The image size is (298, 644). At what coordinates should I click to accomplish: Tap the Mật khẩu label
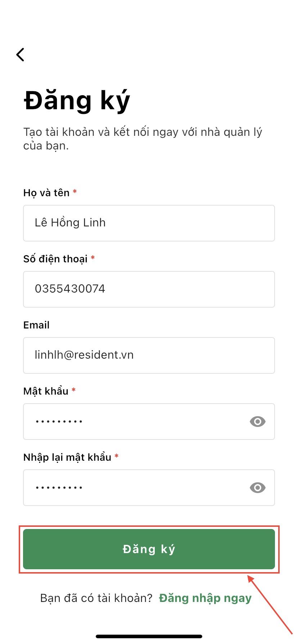pyautogui.click(x=46, y=391)
